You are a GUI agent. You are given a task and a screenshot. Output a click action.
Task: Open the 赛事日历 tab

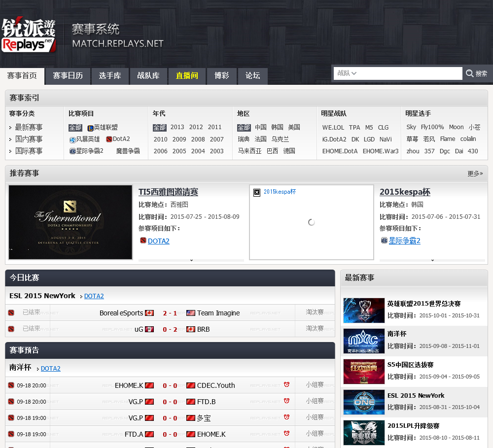(68, 76)
